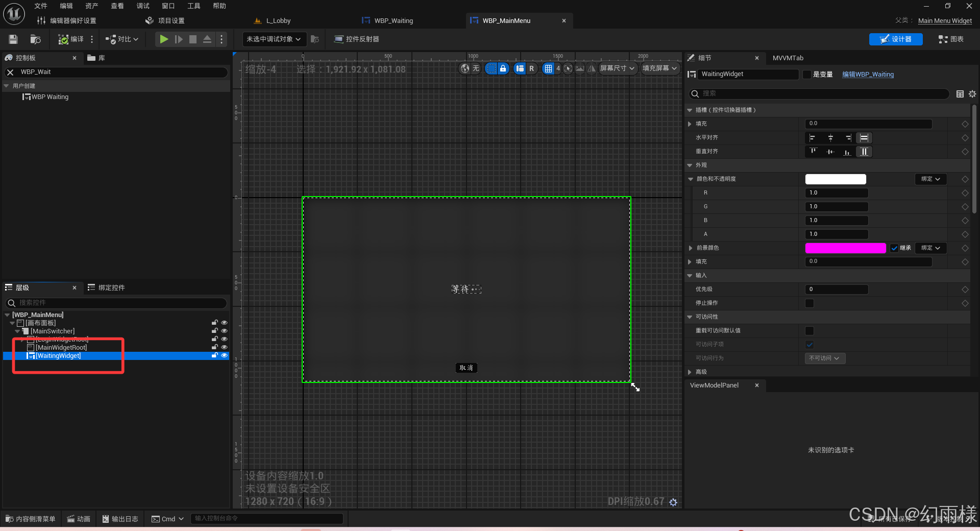Toggle render transform R mode
The image size is (980, 531).
[532, 68]
